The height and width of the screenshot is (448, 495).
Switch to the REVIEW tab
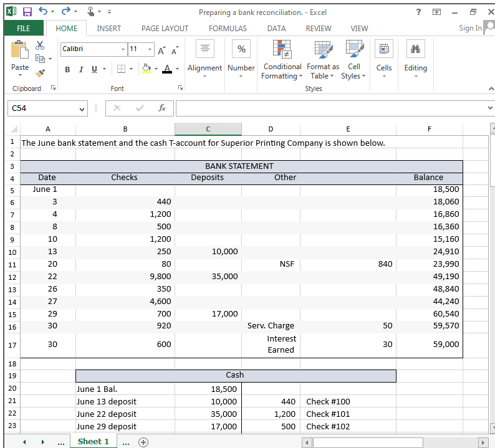point(318,29)
